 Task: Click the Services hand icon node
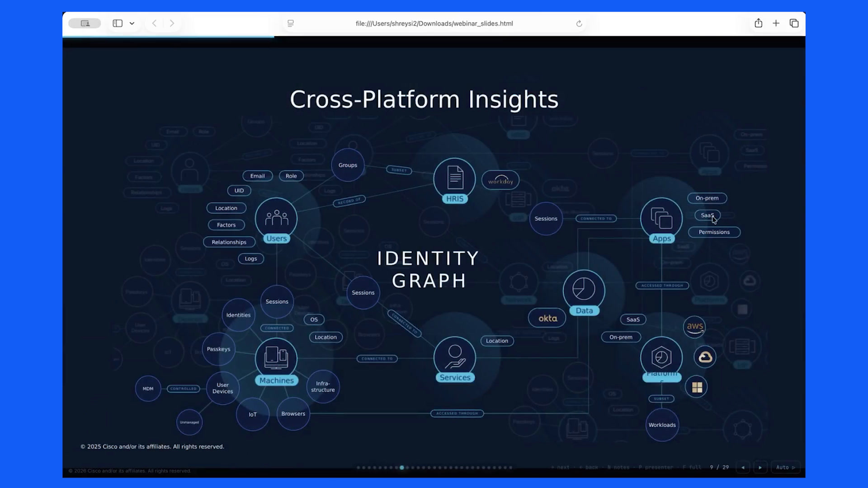pyautogui.click(x=455, y=357)
